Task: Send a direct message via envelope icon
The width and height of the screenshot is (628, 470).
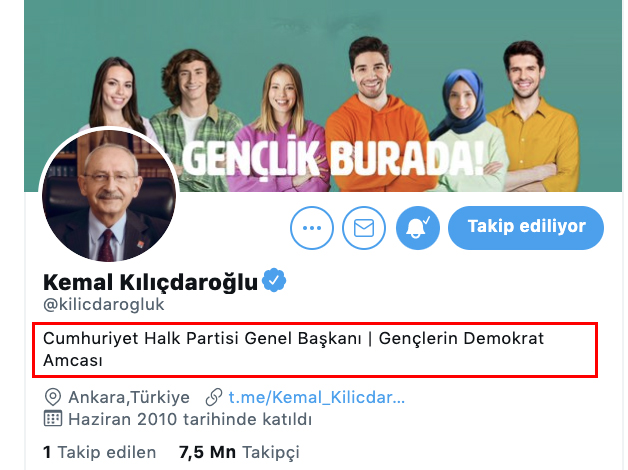Action: (364, 228)
